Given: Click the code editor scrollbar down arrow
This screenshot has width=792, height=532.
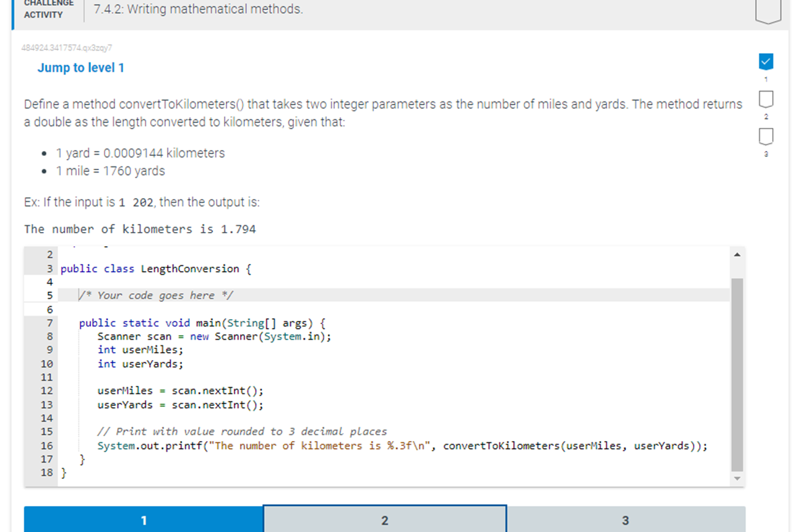Looking at the screenshot, I should 737,478.
